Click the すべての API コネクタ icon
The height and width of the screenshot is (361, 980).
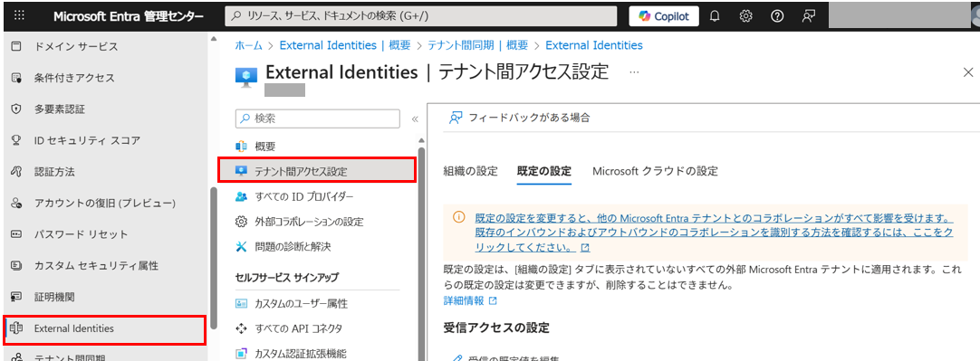(x=241, y=328)
